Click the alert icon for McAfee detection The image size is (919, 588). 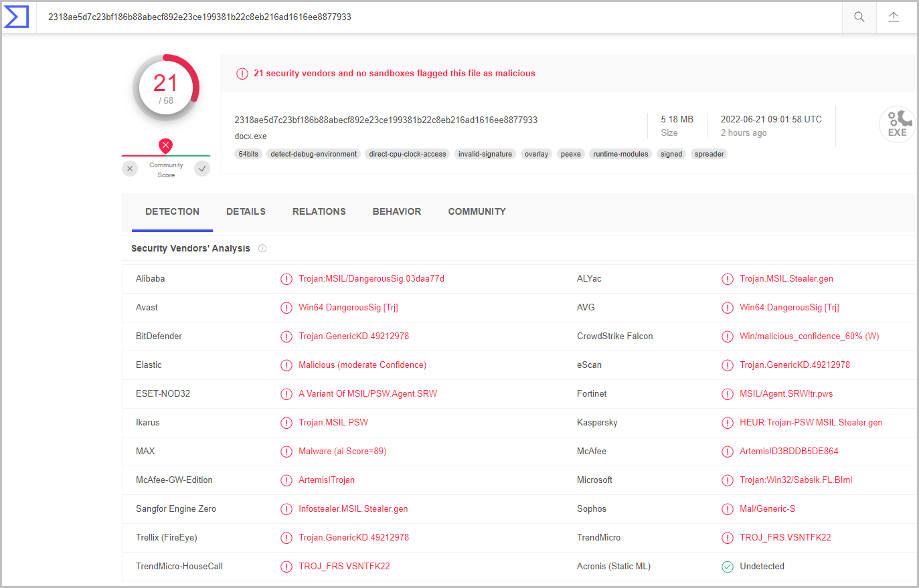728,452
